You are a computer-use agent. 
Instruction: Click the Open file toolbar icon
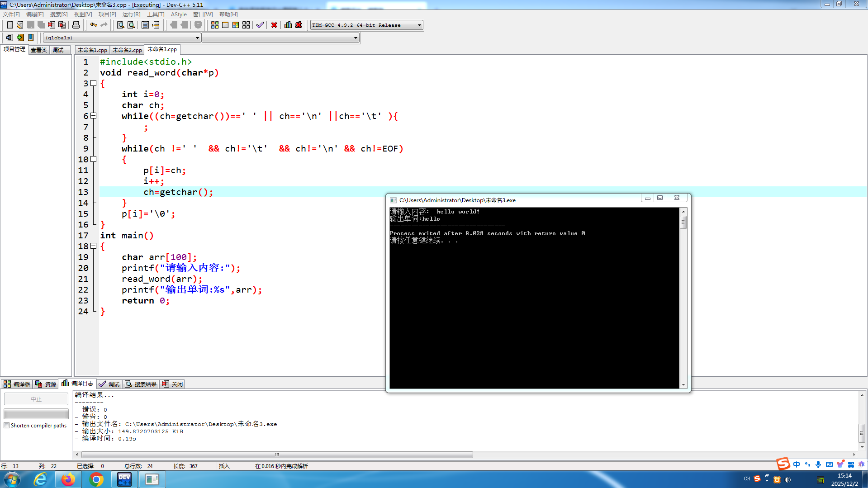20,25
